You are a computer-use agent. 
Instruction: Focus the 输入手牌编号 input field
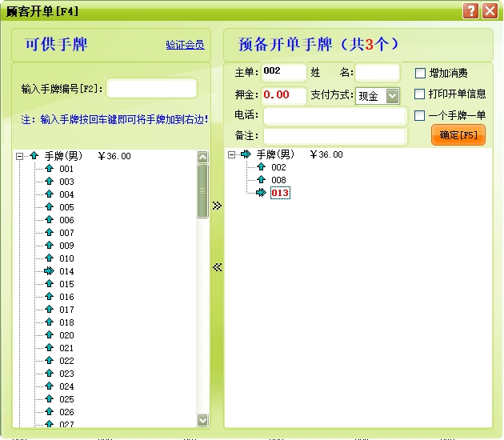pyautogui.click(x=151, y=88)
